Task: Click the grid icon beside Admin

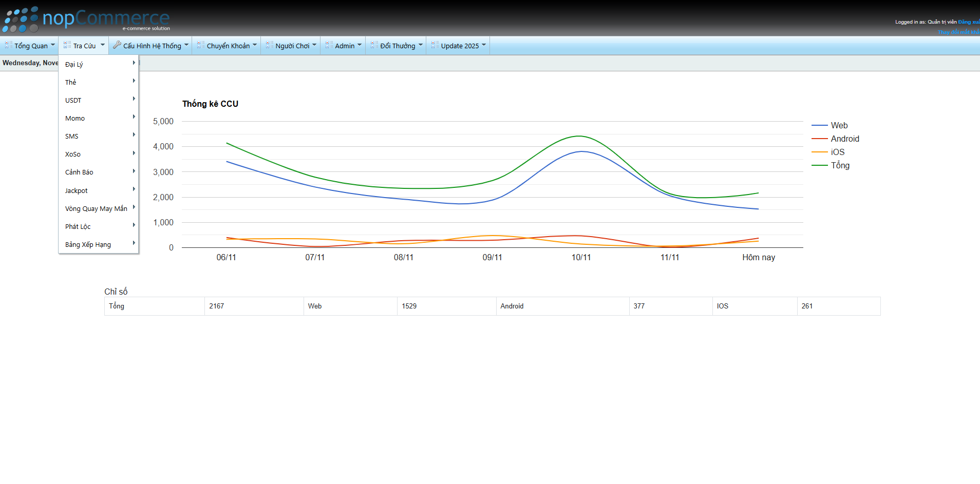Action: 329,45
